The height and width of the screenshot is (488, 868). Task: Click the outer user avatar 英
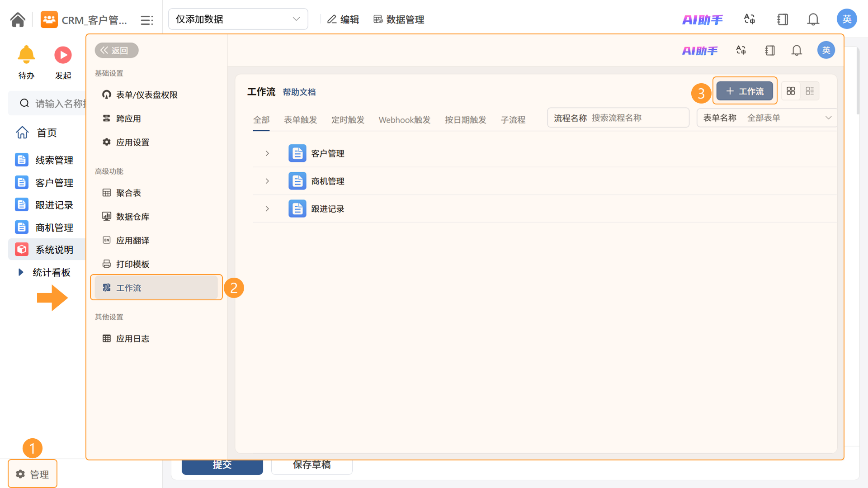[x=847, y=19]
